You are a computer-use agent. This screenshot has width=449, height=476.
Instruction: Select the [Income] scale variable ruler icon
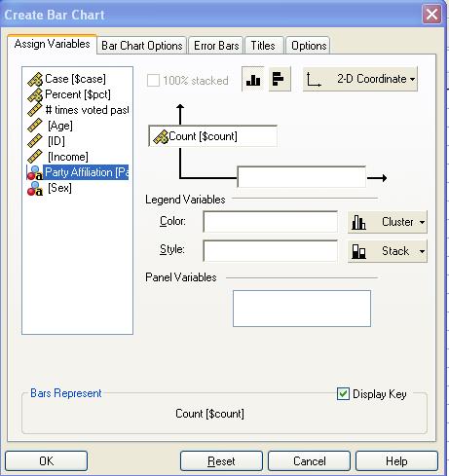(35, 157)
